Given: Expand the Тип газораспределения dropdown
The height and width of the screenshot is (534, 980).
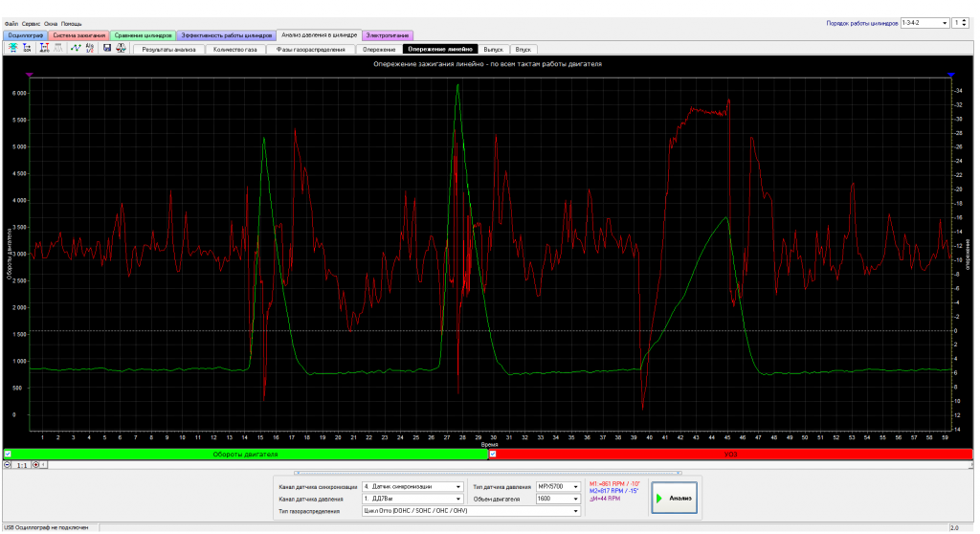Looking at the screenshot, I should (x=575, y=511).
